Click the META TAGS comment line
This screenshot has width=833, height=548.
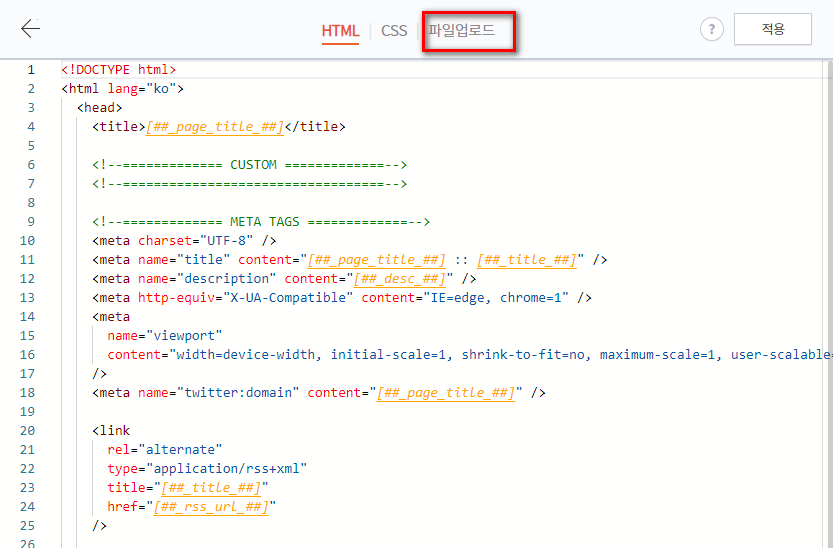coord(261,221)
